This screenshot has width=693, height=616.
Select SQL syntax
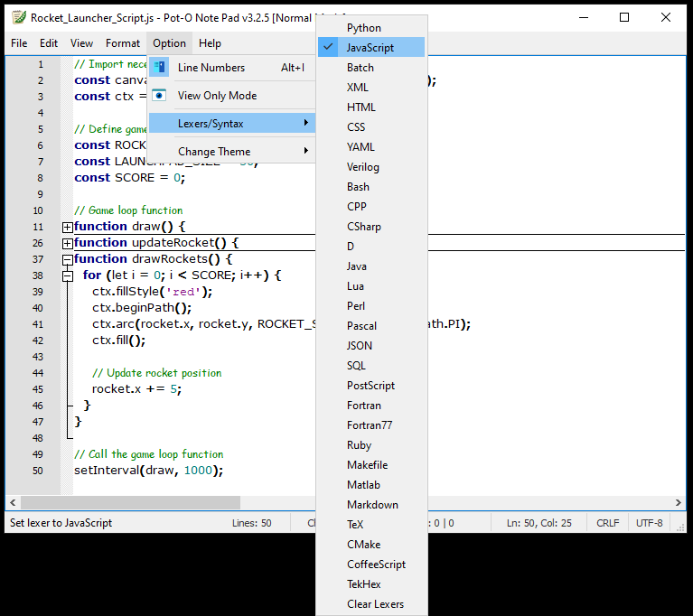[371, 366]
